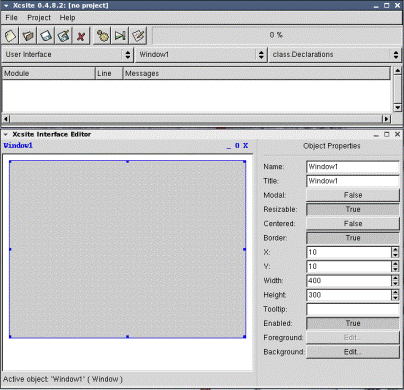Click the messages horizontal scroll right arrow
The width and height of the screenshot is (404, 390).
click(386, 119)
